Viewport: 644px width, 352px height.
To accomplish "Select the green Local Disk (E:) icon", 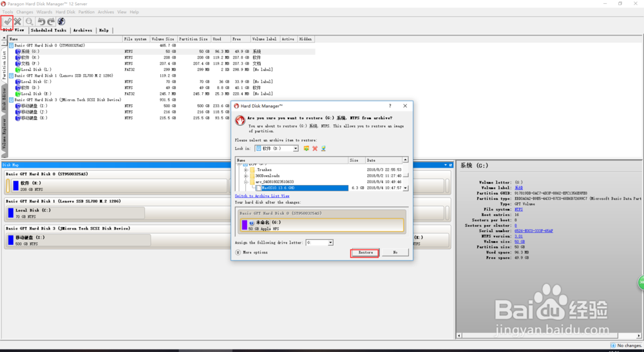I will click(18, 93).
